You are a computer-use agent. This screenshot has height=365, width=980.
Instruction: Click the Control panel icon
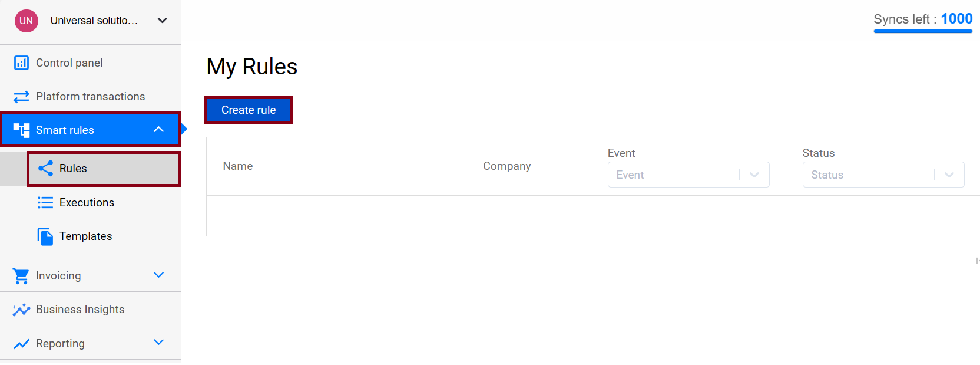pos(21,62)
